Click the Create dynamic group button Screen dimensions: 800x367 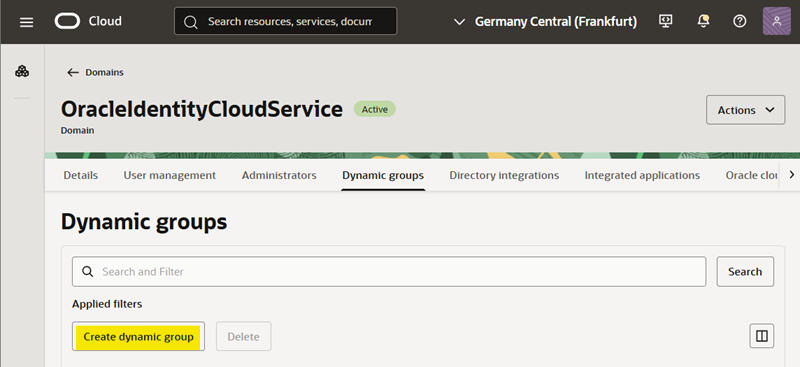pyautogui.click(x=138, y=336)
